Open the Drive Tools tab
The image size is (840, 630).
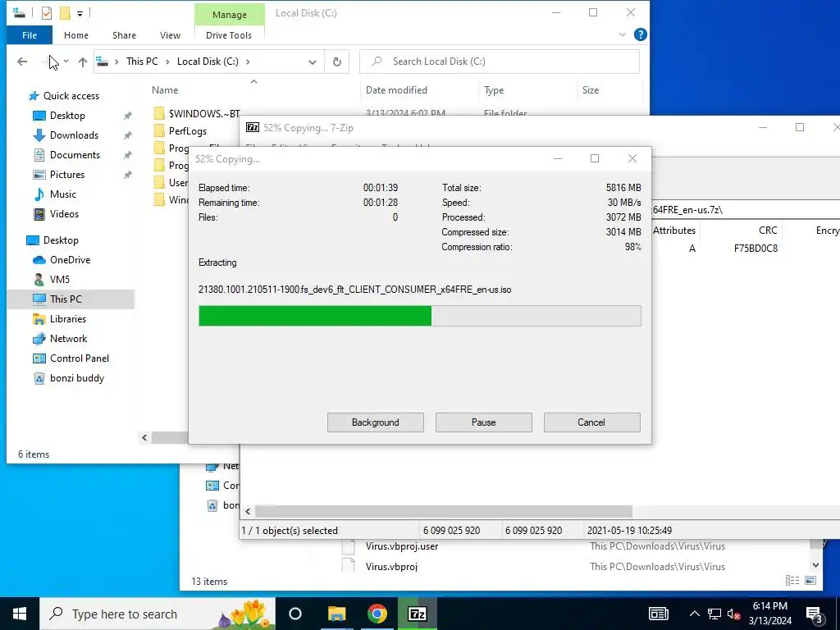tap(229, 35)
